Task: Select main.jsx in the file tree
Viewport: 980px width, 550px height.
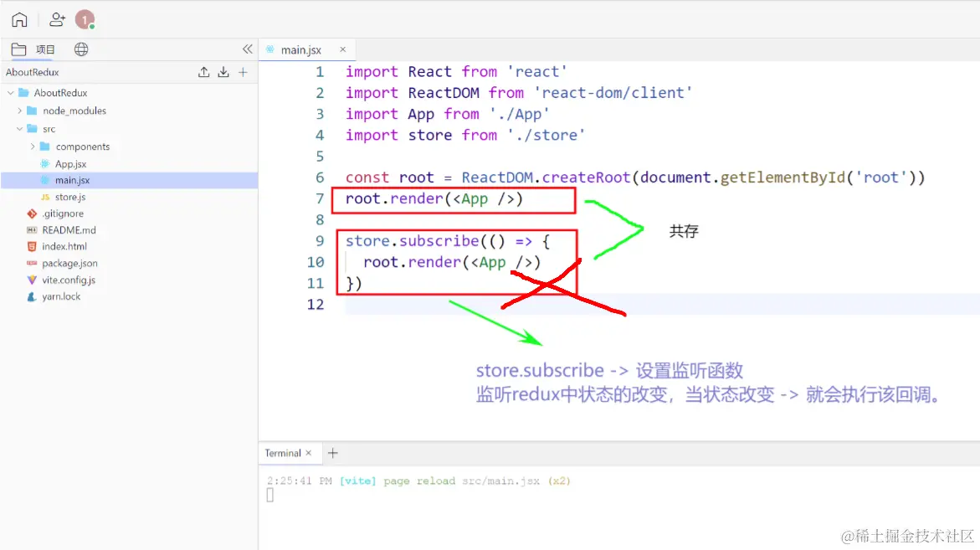Action: click(x=73, y=180)
